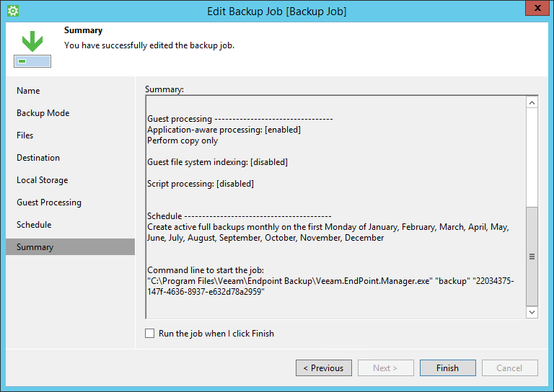This screenshot has height=392, width=554.
Task: Open the Schedule step
Action: 34,225
